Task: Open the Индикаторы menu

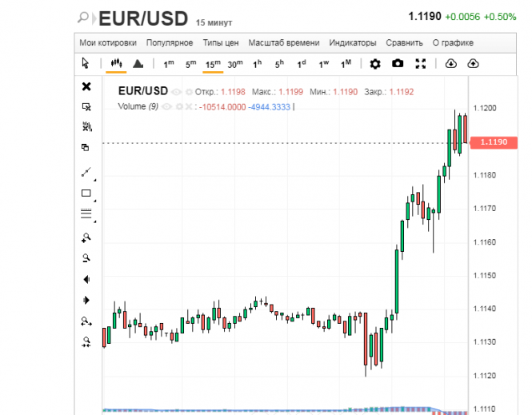Action: [x=353, y=42]
